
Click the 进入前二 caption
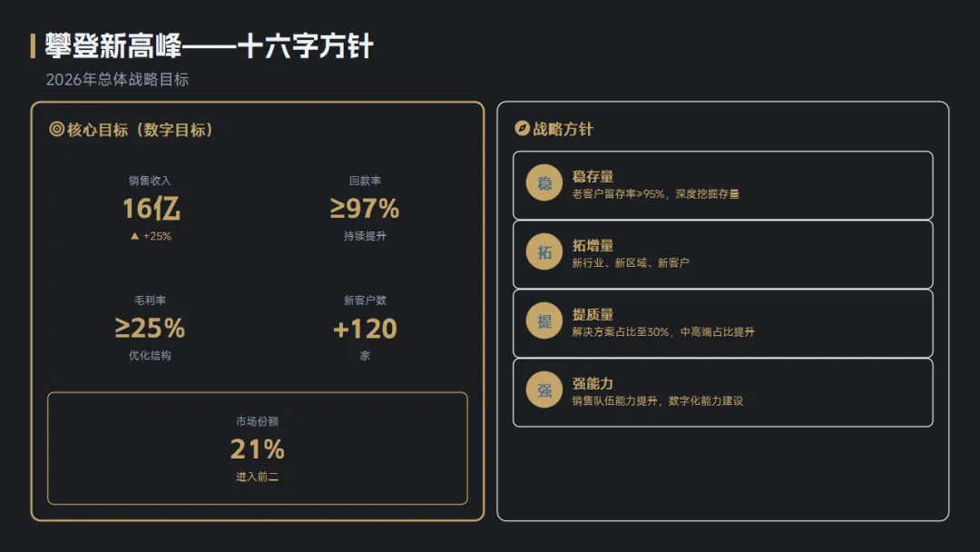tap(257, 477)
